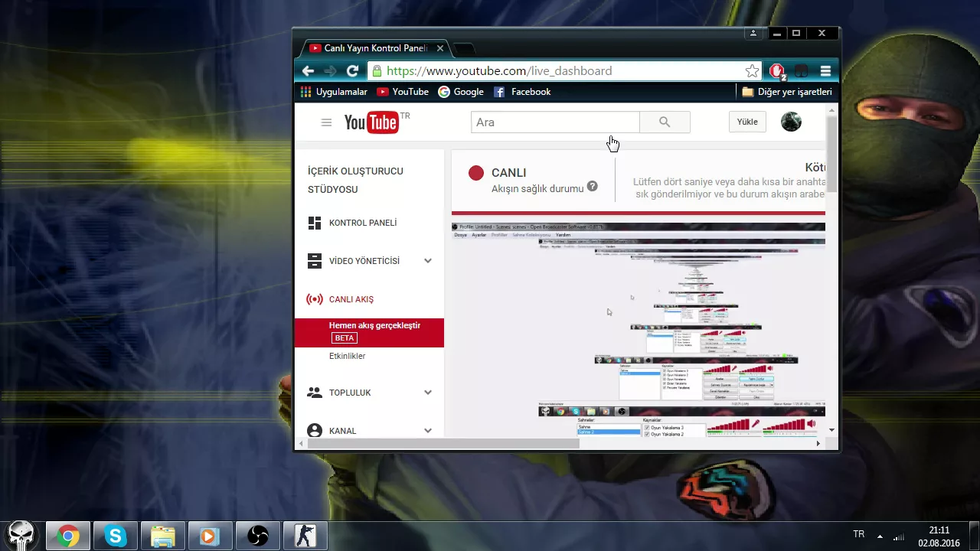980x551 pixels.
Task: Open Counter-Strike from the taskbar
Action: coord(305,536)
